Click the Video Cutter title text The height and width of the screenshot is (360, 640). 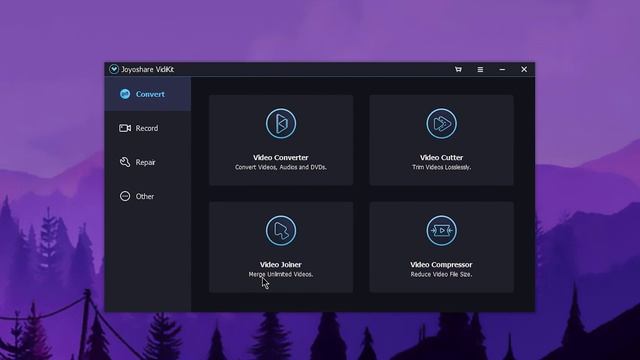(441, 158)
